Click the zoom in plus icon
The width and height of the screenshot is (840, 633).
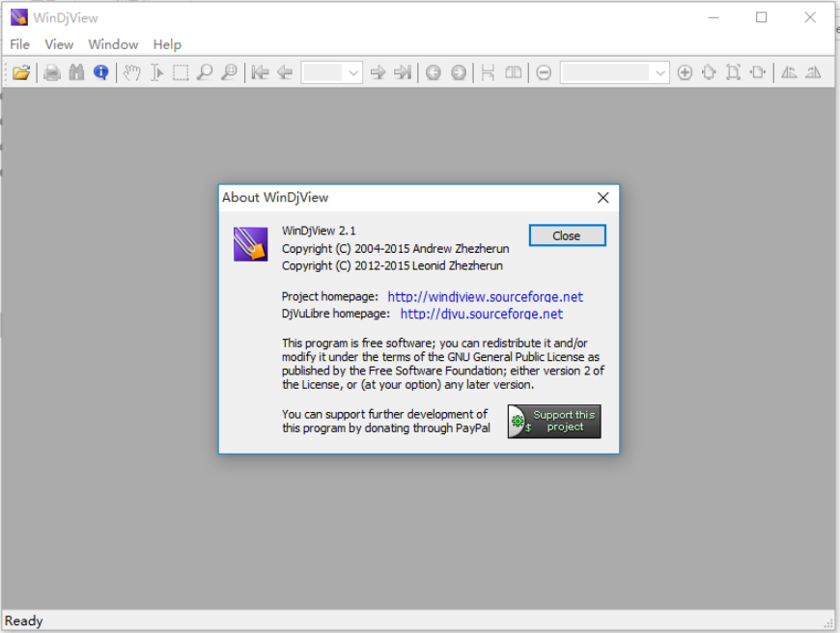[x=685, y=72]
